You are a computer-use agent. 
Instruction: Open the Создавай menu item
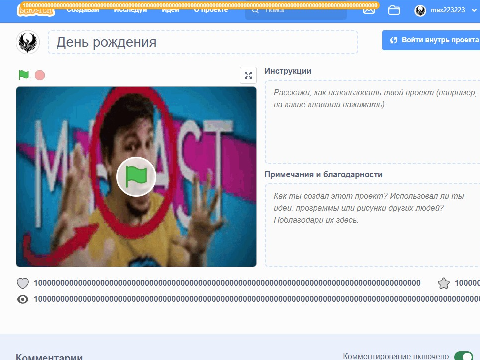pyautogui.click(x=83, y=10)
